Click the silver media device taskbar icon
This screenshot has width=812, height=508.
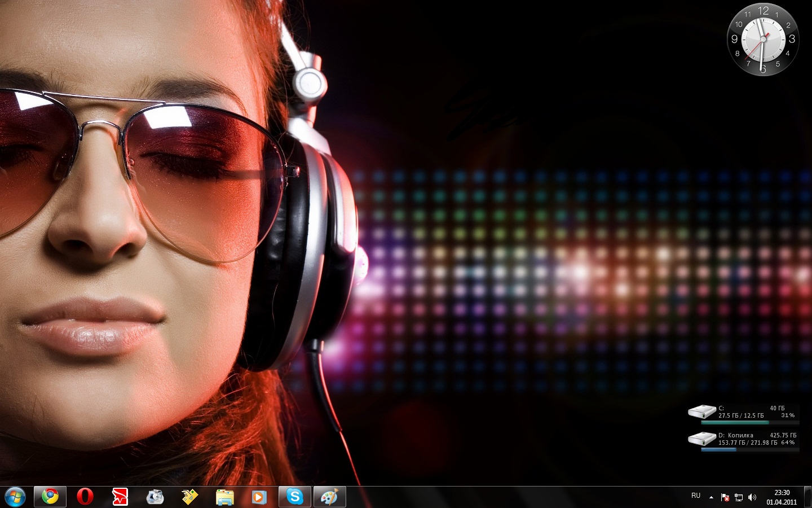coord(155,497)
